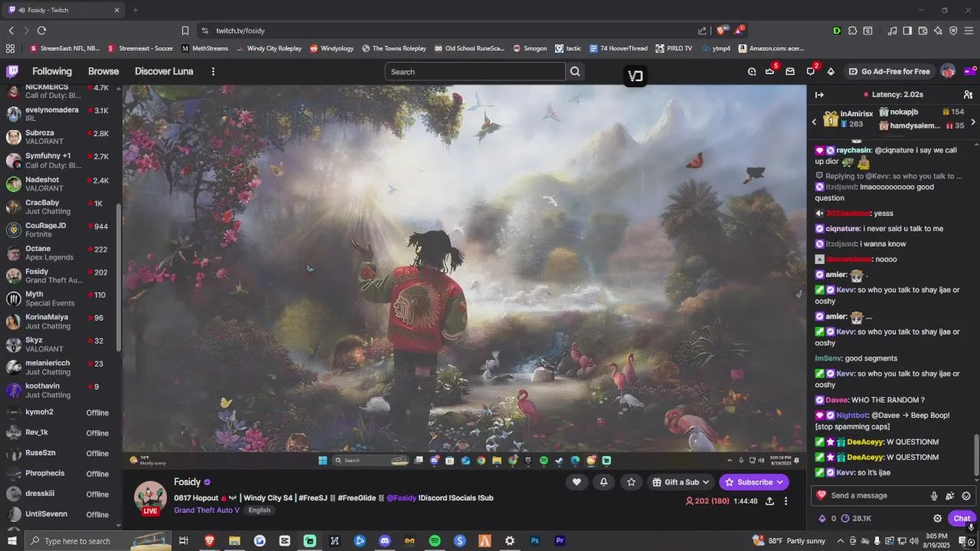Open stream more options vertical dots
980x551 pixels.
786,501
